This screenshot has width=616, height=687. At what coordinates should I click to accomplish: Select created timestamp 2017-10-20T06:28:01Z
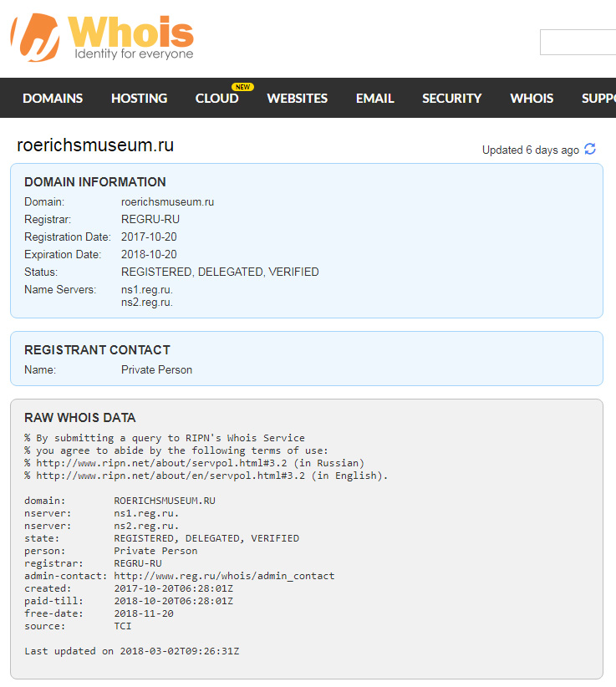click(x=174, y=588)
